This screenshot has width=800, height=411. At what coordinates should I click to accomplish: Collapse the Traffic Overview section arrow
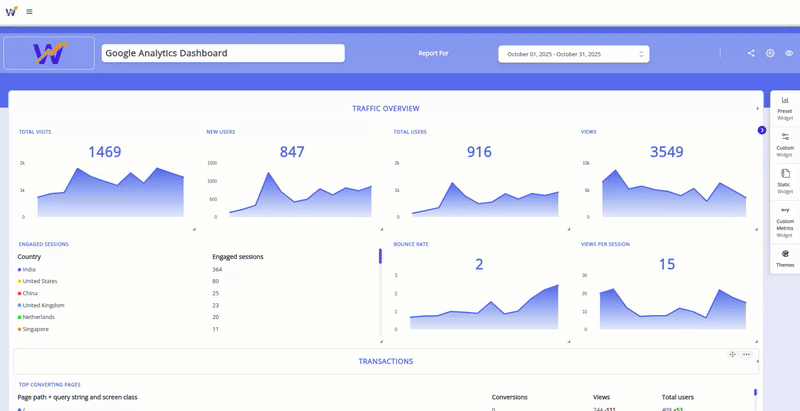click(757, 108)
